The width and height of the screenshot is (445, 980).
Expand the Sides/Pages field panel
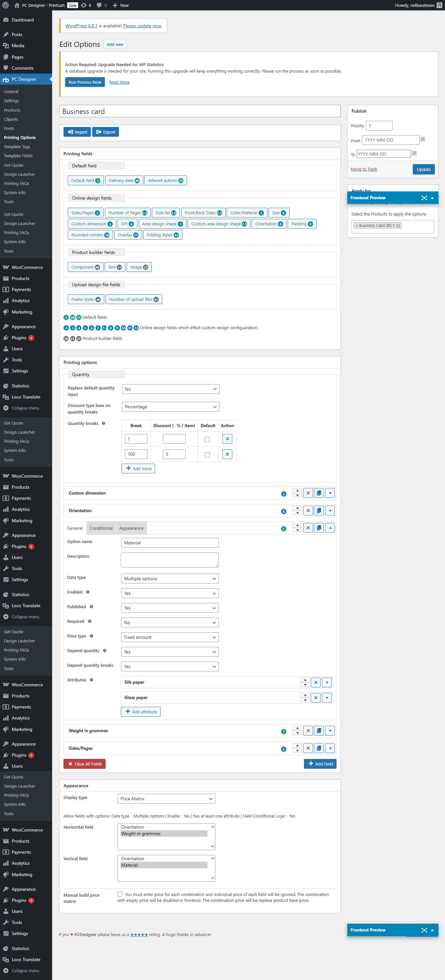pos(330,748)
